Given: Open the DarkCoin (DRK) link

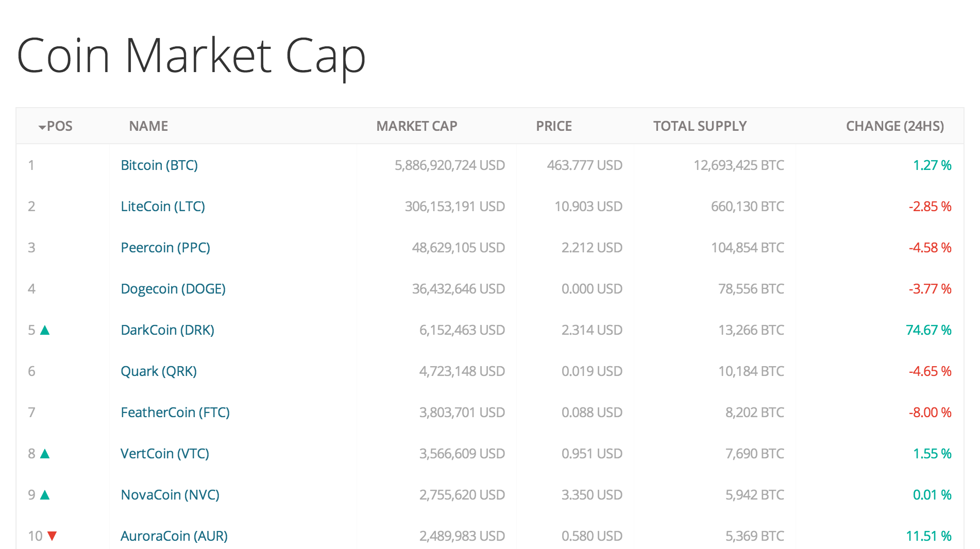Looking at the screenshot, I should pos(167,330).
